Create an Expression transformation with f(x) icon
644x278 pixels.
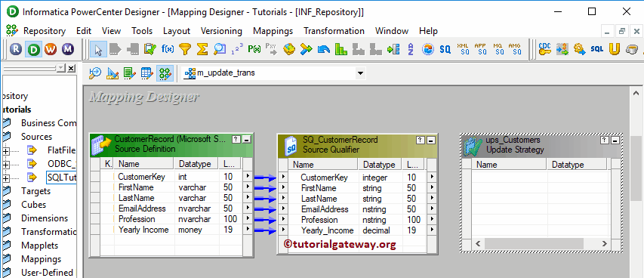coord(168,49)
